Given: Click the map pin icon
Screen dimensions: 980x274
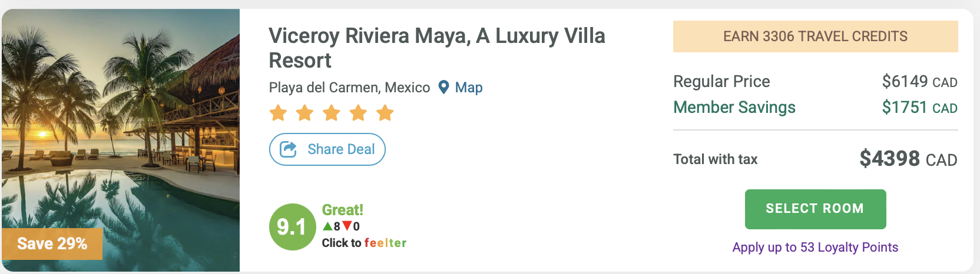Looking at the screenshot, I should [x=443, y=88].
